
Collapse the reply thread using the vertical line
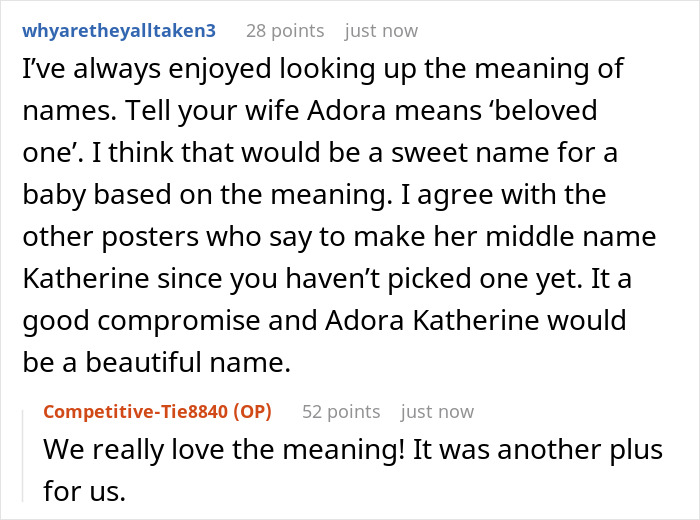pos(29,450)
